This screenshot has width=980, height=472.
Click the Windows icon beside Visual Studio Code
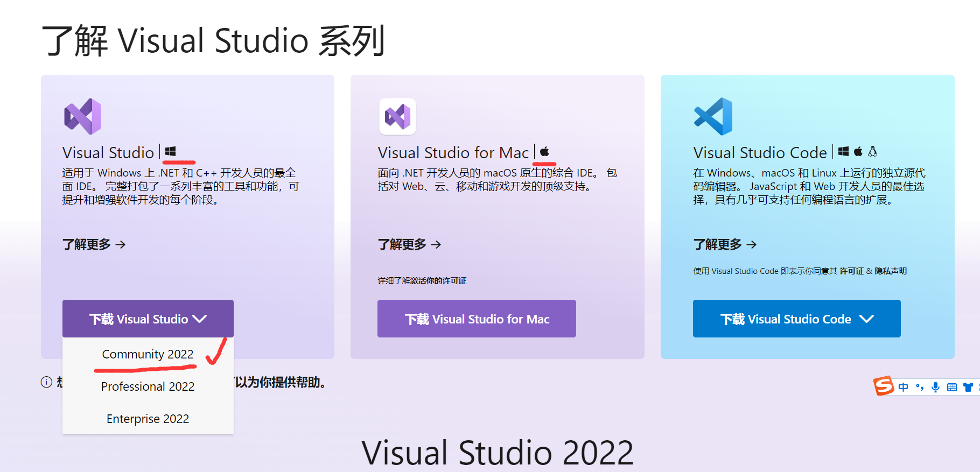point(844,152)
